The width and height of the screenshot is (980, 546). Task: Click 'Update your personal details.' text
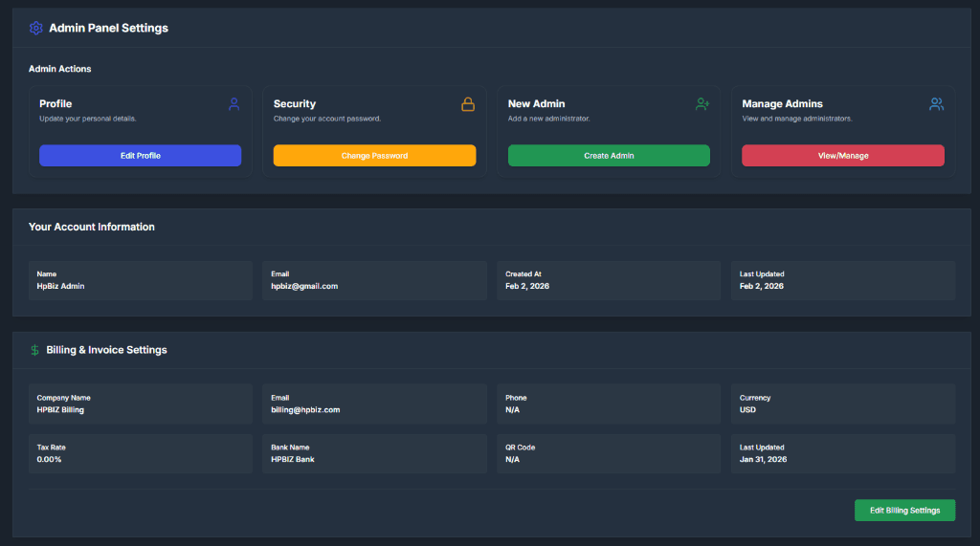pyautogui.click(x=87, y=119)
